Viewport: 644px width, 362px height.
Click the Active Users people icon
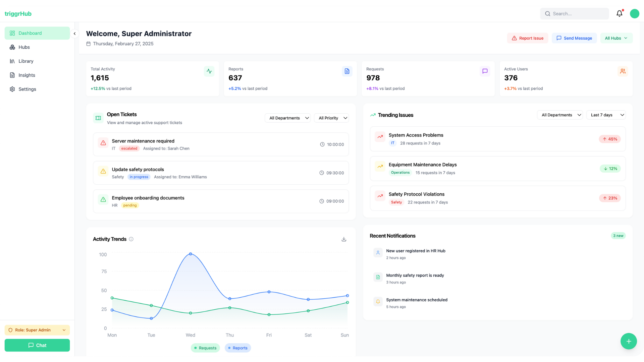[x=623, y=71]
